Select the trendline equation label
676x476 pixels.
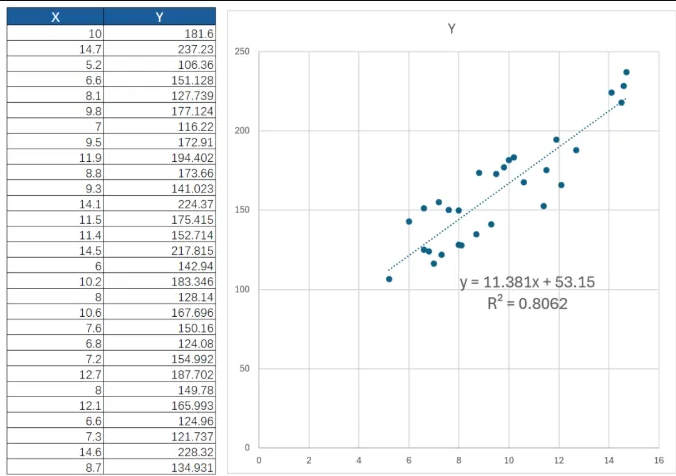tap(527, 282)
